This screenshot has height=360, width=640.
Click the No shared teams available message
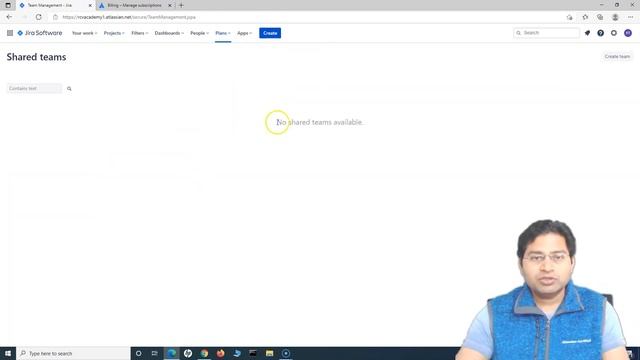coord(319,122)
